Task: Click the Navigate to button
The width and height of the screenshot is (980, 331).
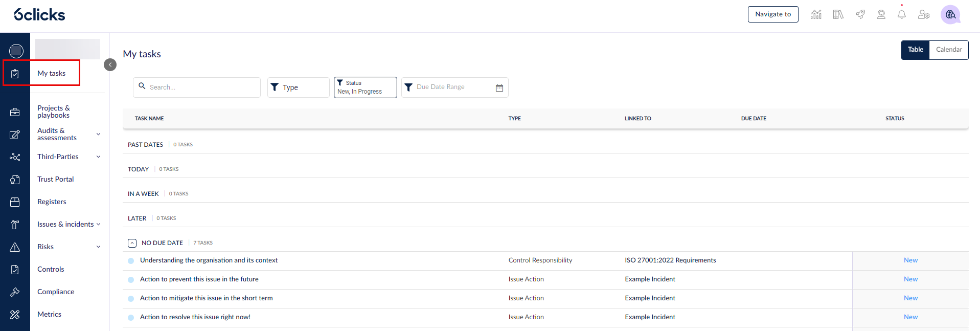Action: click(x=772, y=14)
